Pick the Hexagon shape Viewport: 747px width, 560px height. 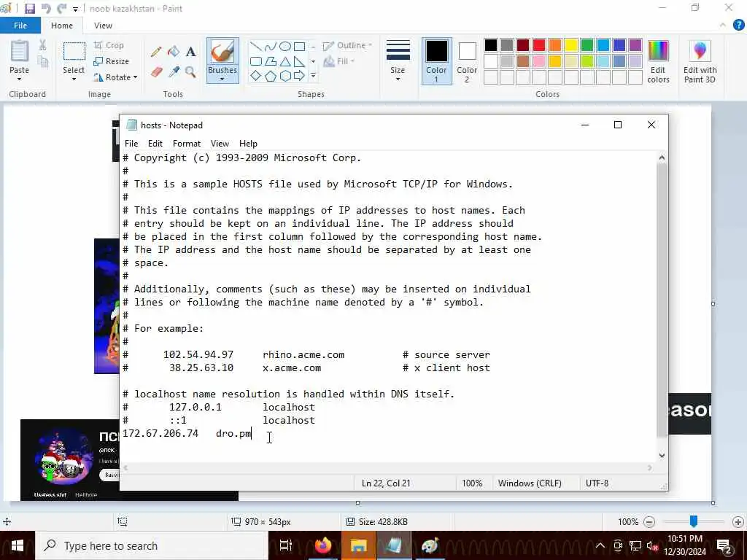pos(285,76)
